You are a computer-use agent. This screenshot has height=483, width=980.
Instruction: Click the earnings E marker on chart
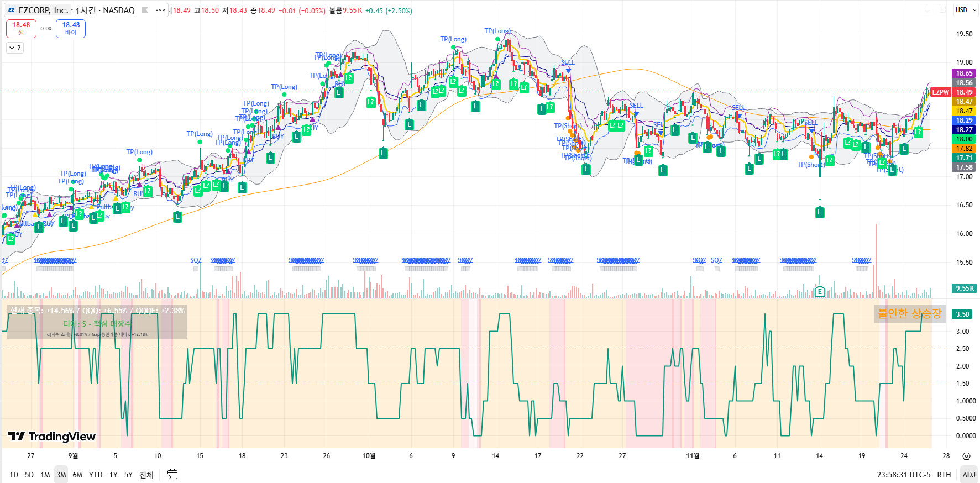[820, 291]
